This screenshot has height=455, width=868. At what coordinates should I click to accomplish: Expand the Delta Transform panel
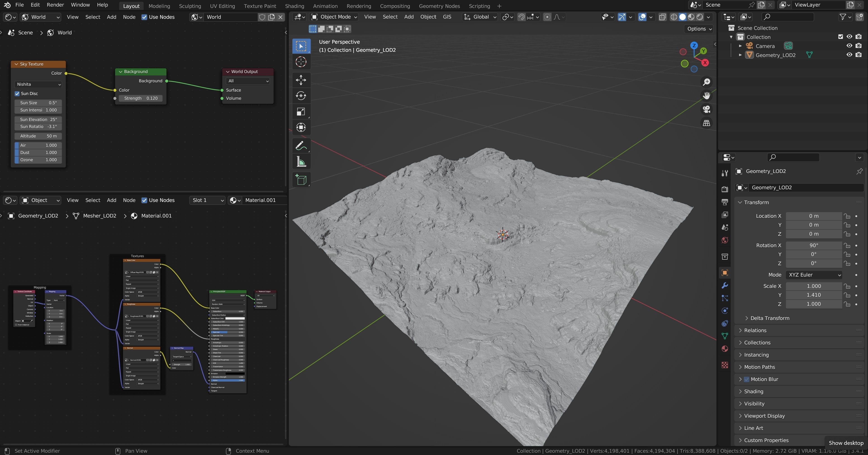[x=770, y=318]
